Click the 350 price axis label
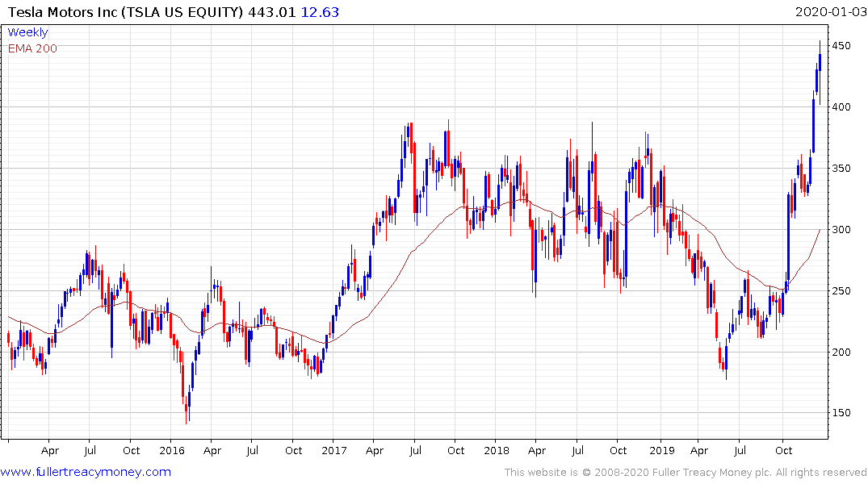This screenshot has width=868, height=484. pos(841,168)
